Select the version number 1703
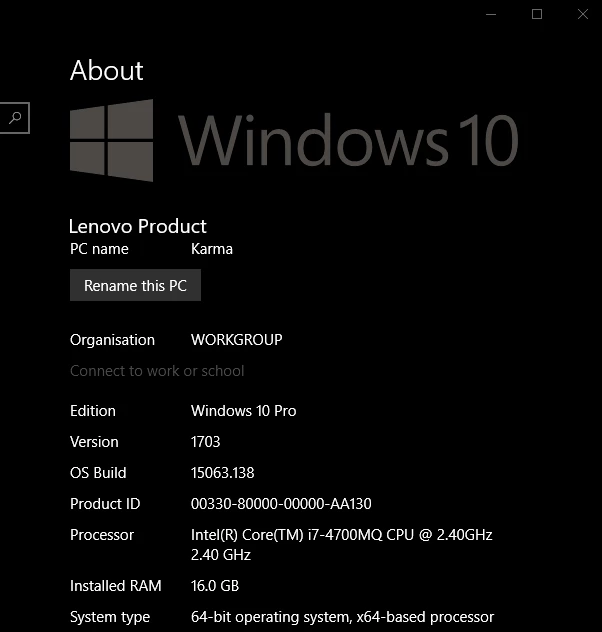The width and height of the screenshot is (602, 632). click(x=206, y=442)
